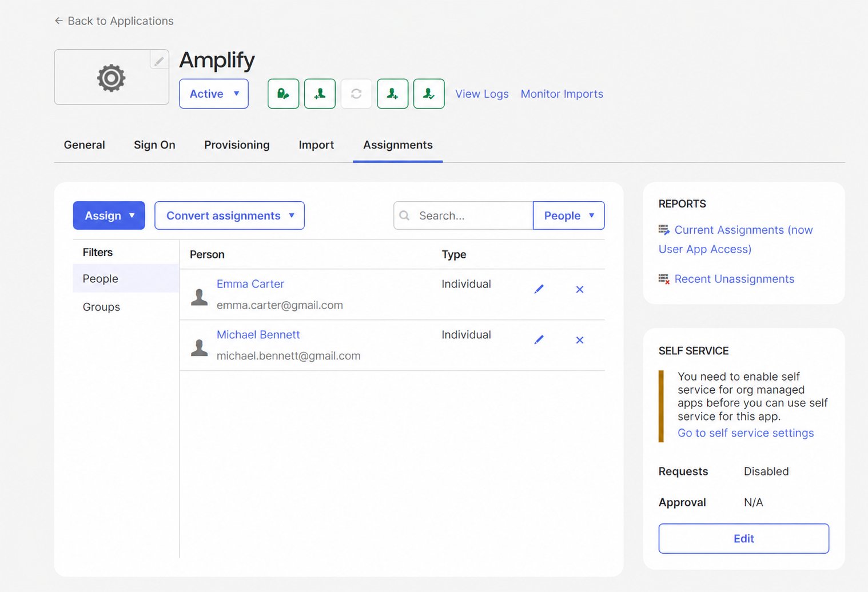Click Emma Carter's avatar icon
Viewport: 868px width, 592px height.
coord(199,297)
